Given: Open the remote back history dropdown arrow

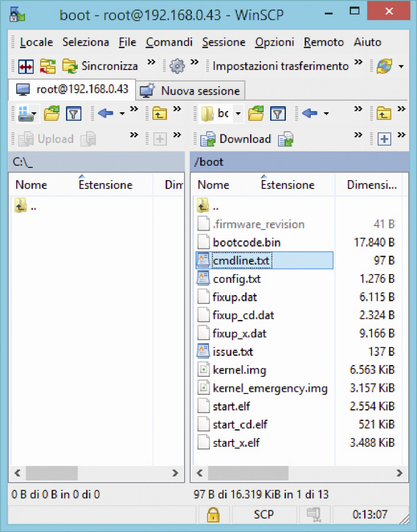Looking at the screenshot, I should coord(326,113).
